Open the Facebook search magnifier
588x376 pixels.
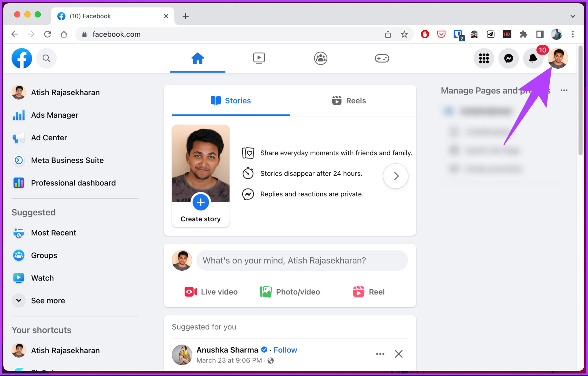(x=46, y=58)
